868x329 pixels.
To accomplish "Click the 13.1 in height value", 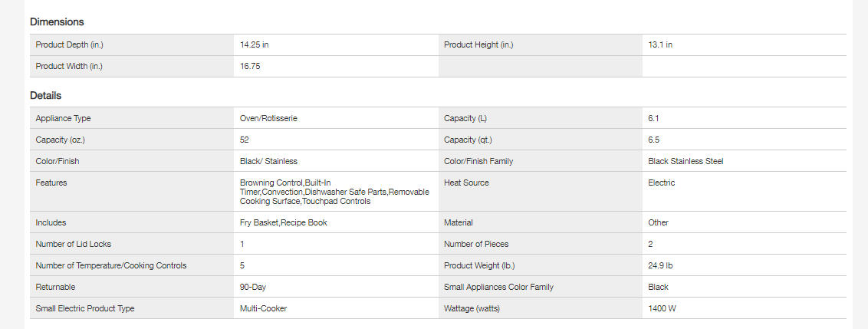I will pos(660,45).
